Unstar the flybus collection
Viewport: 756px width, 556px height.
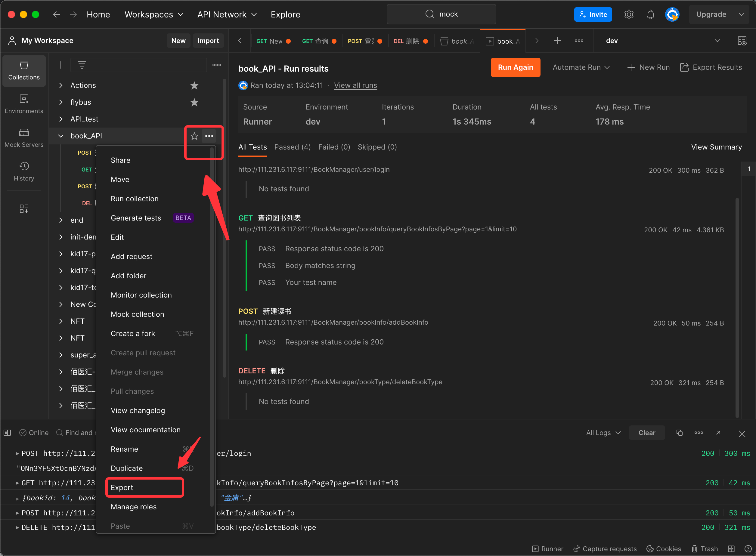(194, 102)
